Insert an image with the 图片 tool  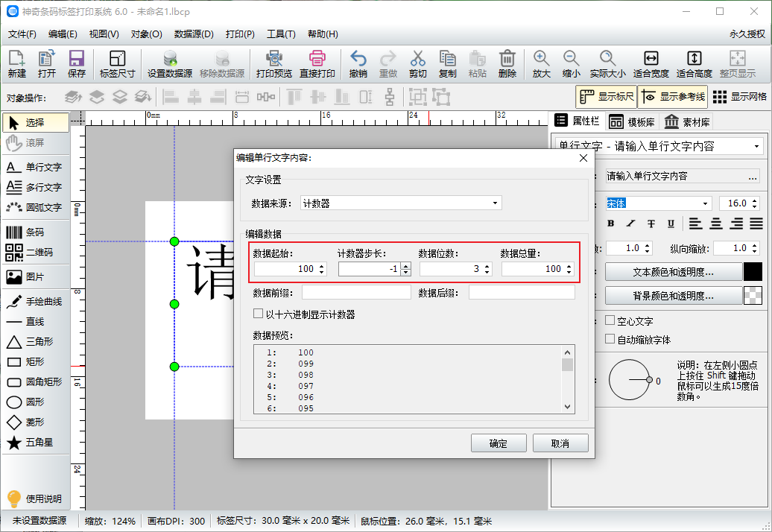(36, 277)
